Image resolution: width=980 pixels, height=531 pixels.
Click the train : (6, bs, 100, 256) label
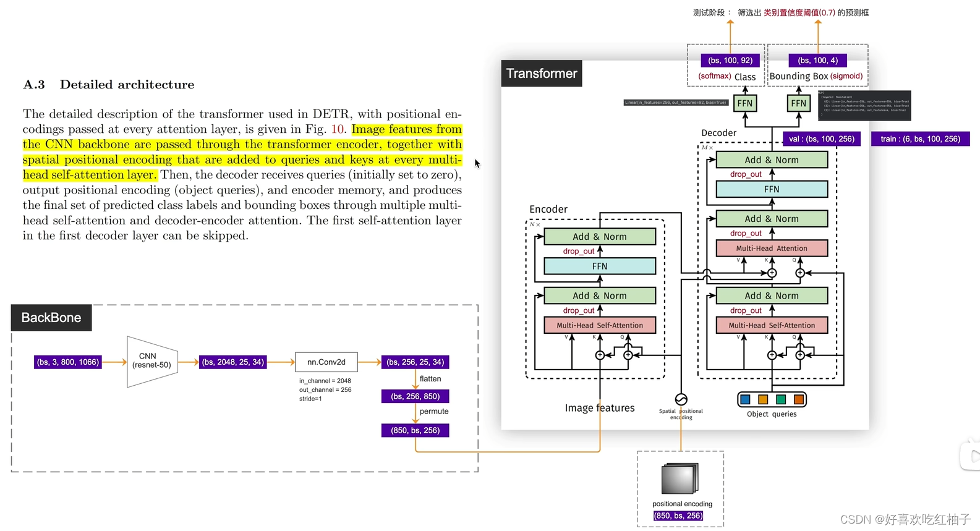point(921,138)
